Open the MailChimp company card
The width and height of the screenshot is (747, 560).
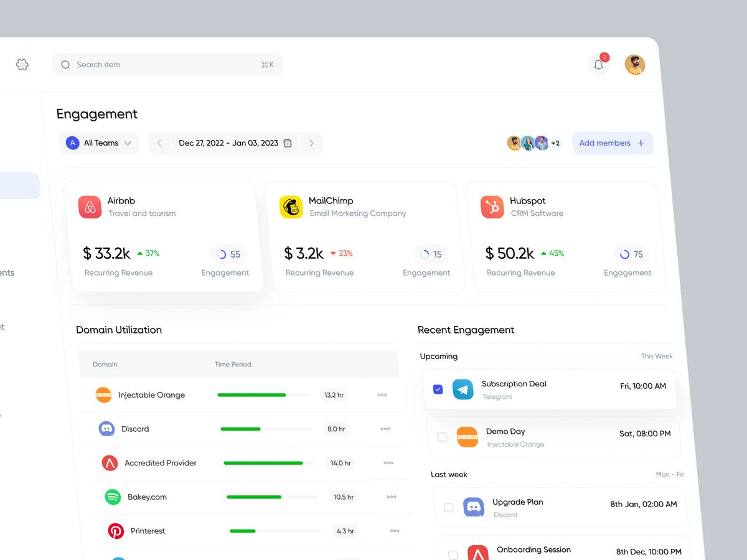pyautogui.click(x=365, y=237)
